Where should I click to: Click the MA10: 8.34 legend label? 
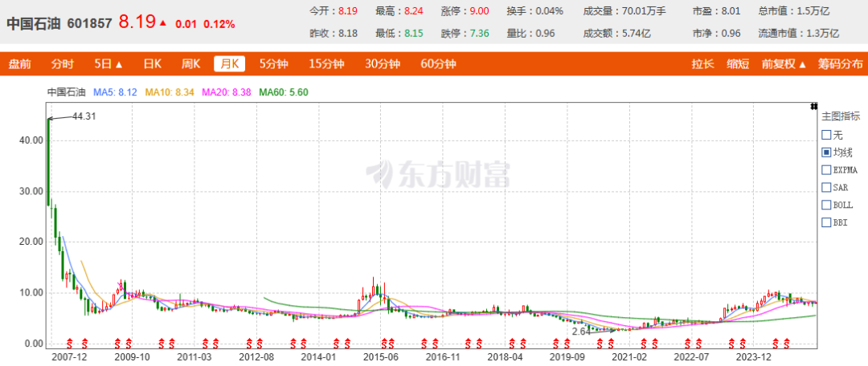pyautogui.click(x=170, y=92)
